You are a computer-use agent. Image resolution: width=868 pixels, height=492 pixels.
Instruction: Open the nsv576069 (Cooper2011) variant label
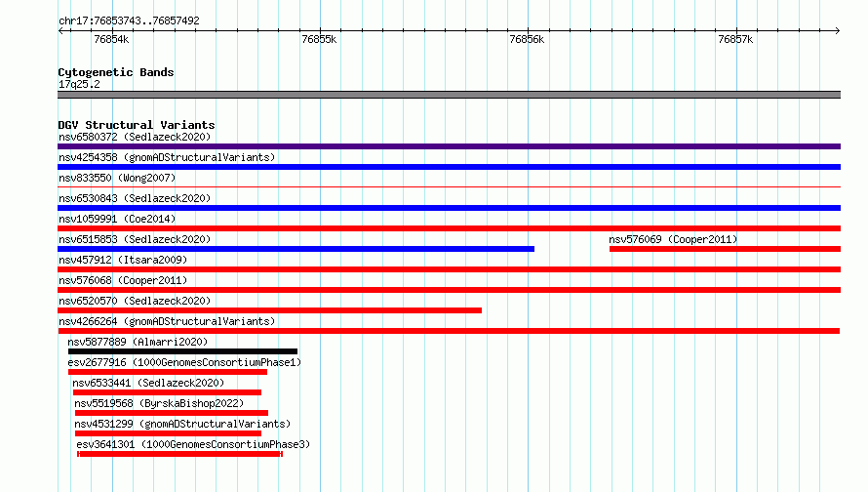tap(673, 239)
